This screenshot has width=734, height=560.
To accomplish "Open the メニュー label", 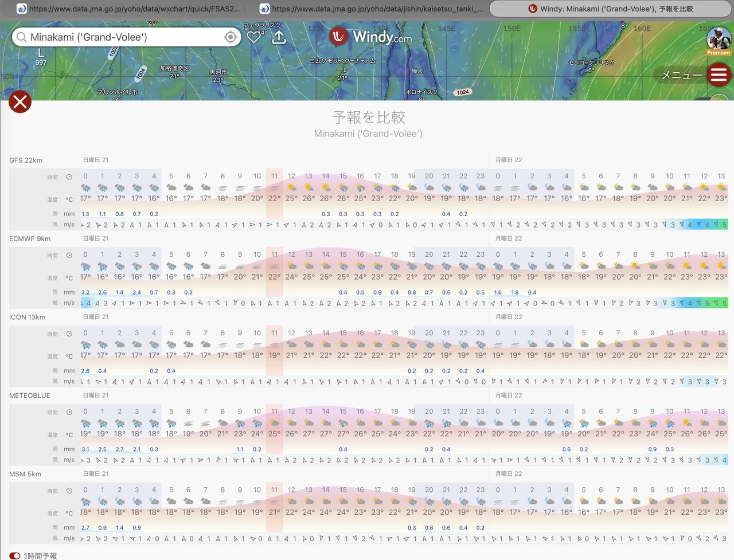I will tap(681, 75).
